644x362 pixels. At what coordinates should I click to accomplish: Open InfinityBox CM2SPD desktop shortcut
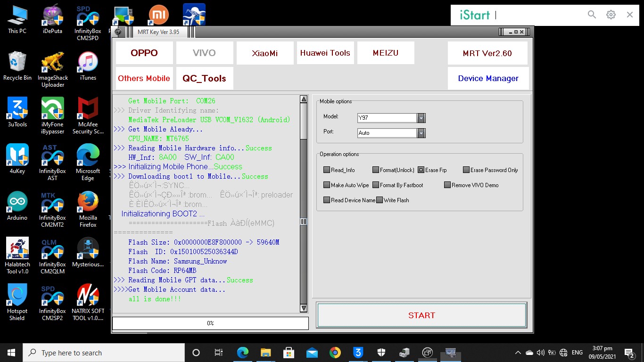point(88,23)
